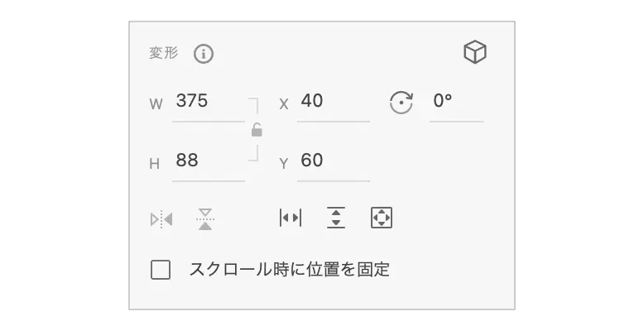
Task: Click the W label beside width
Action: [156, 104]
